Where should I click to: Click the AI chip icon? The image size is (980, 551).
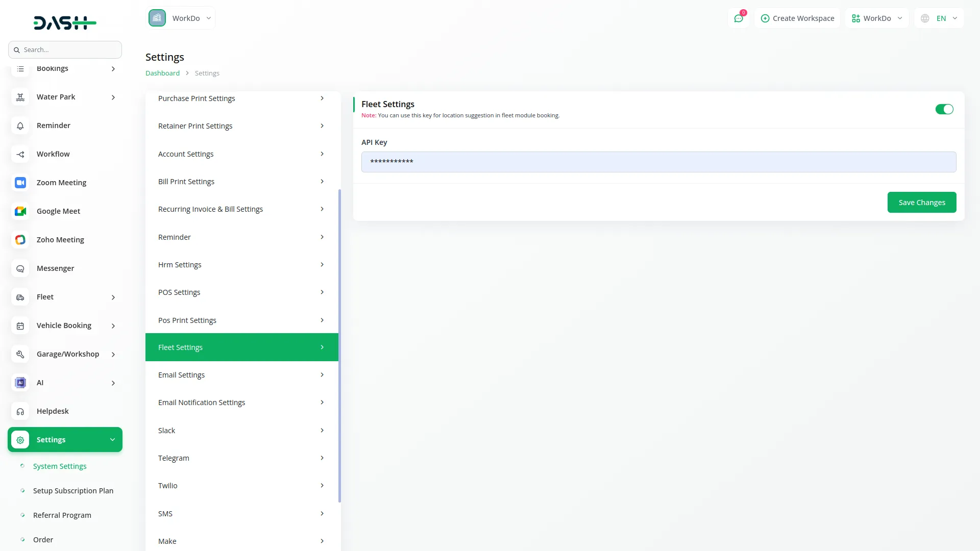coord(20,383)
